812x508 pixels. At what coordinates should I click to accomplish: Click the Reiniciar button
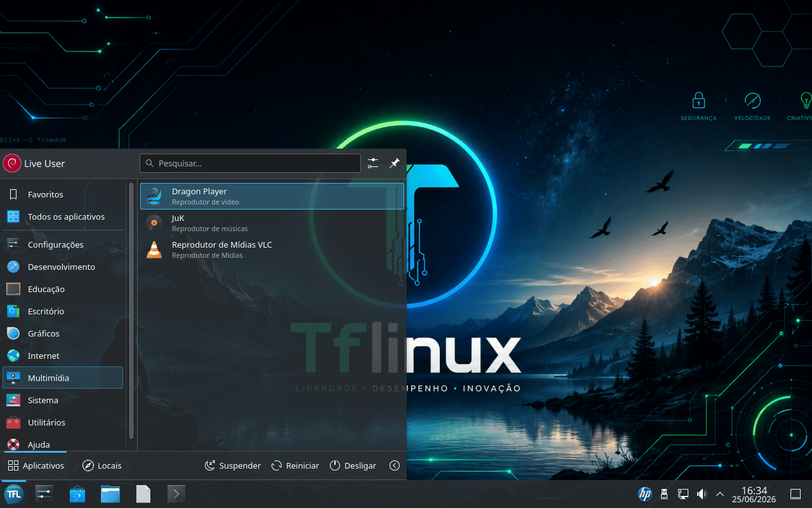click(295, 465)
